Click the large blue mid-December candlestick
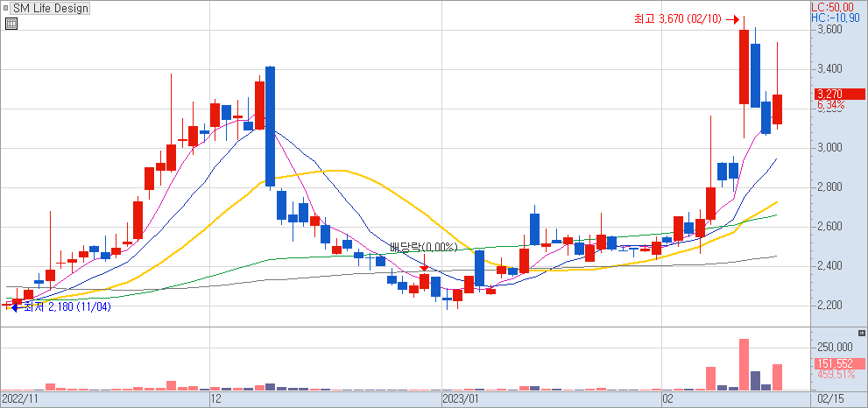Image resolution: width=868 pixels, height=408 pixels. (270, 126)
